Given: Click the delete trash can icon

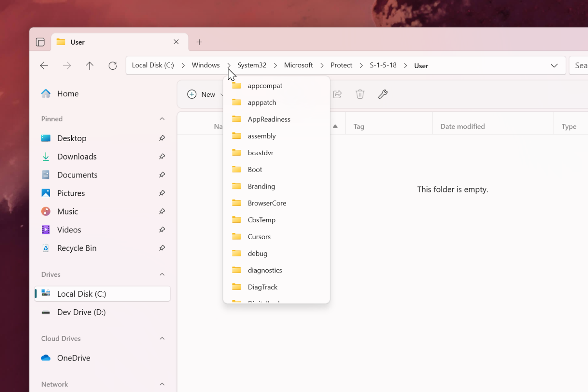Looking at the screenshot, I should click(360, 94).
